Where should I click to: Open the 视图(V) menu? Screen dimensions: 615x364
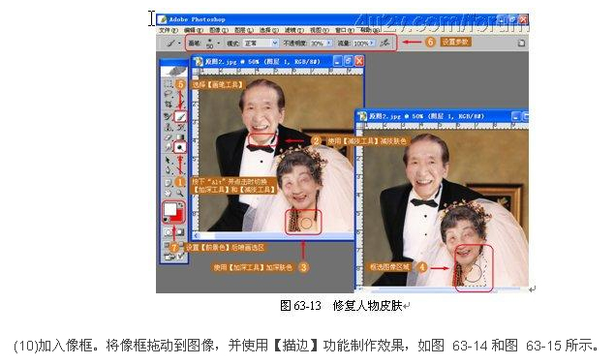(320, 30)
